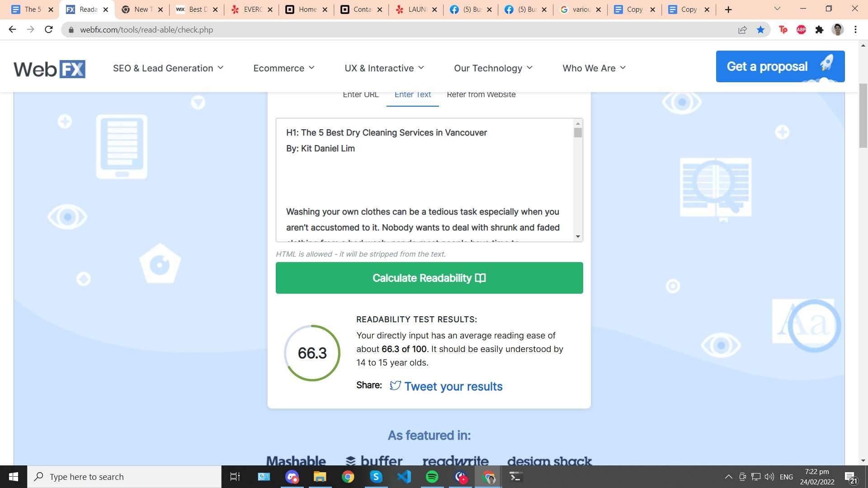868x488 pixels.
Task: Open the red Tp browser extension
Action: [783, 30]
